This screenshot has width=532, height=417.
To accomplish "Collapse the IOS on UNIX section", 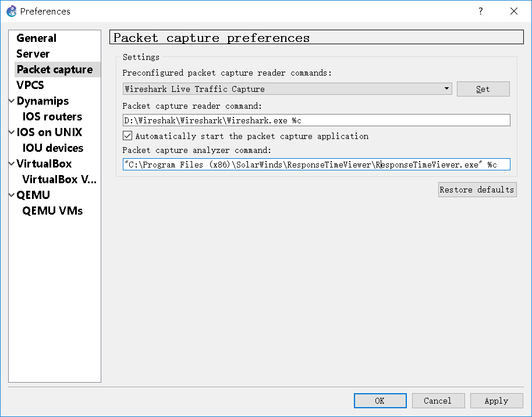I will 10,132.
